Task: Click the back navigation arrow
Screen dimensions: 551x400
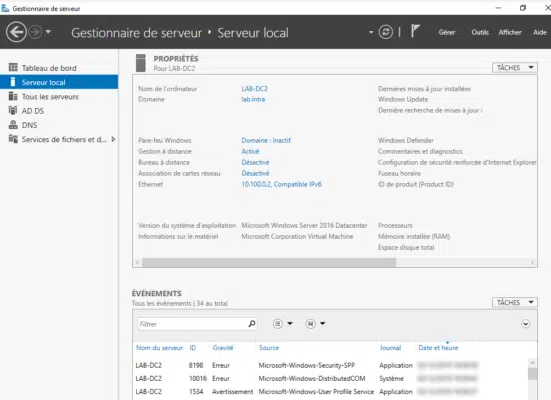Action: (16, 32)
